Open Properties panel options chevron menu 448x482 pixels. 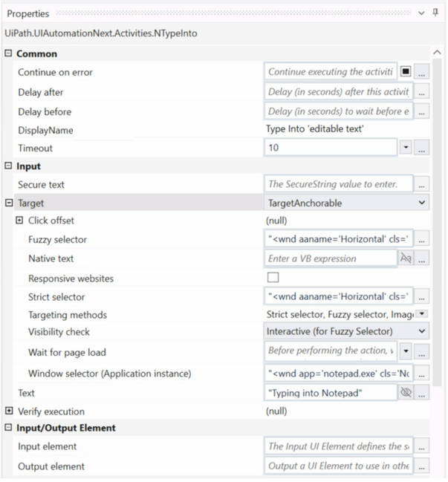pos(421,13)
